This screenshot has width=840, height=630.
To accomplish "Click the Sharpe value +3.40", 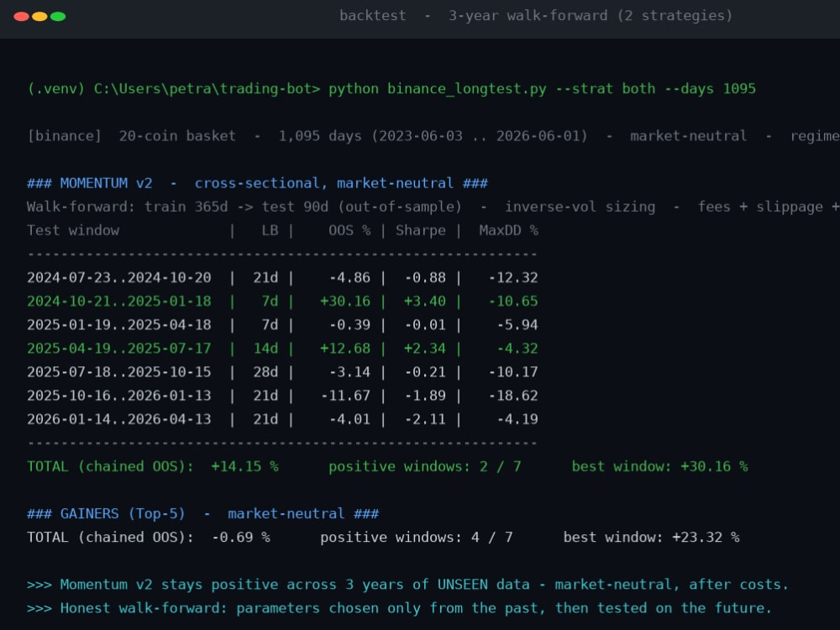I will tap(425, 301).
